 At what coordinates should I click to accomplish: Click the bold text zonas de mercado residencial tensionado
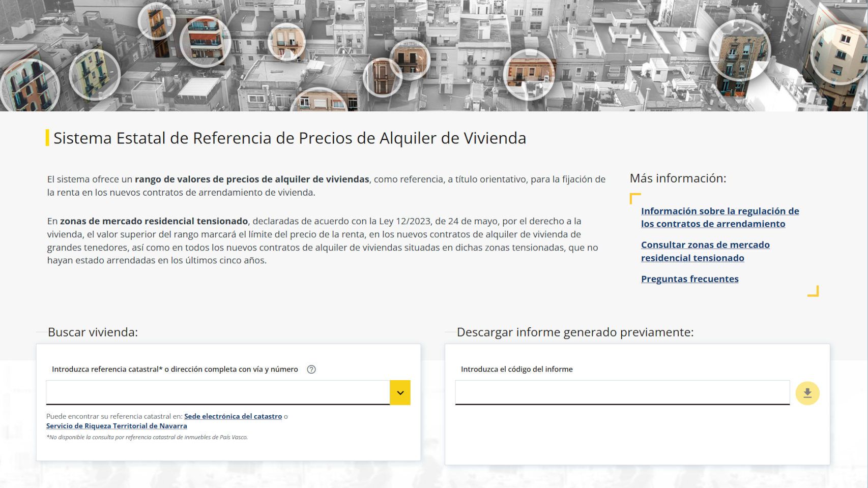tap(154, 221)
